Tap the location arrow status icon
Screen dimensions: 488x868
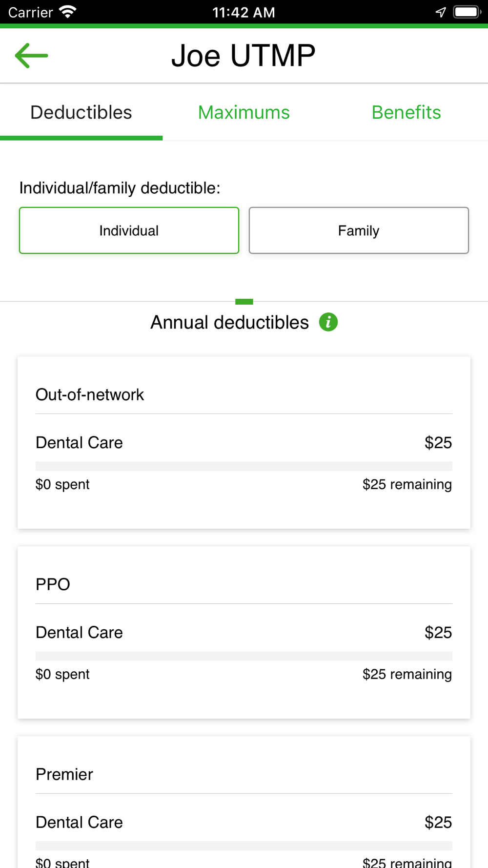(441, 12)
